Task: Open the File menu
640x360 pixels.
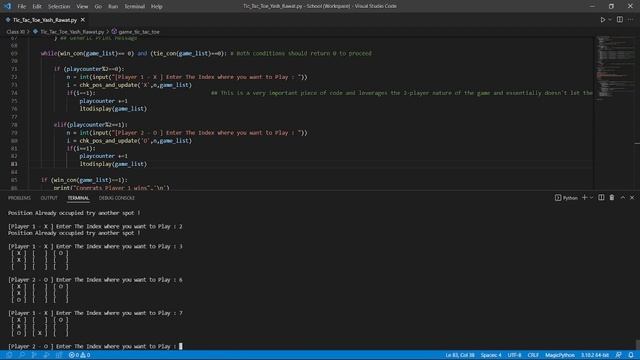Action: pyautogui.click(x=22, y=7)
